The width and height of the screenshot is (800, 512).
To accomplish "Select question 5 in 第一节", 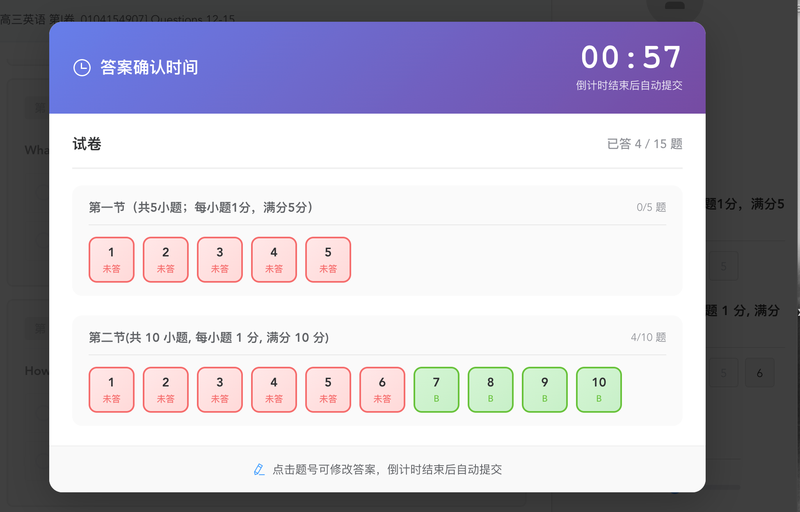I will point(328,260).
